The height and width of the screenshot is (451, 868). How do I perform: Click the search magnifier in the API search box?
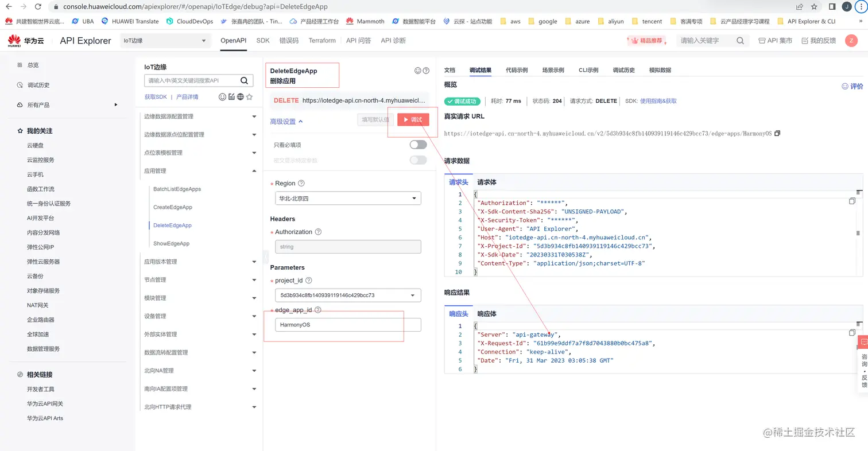point(244,80)
